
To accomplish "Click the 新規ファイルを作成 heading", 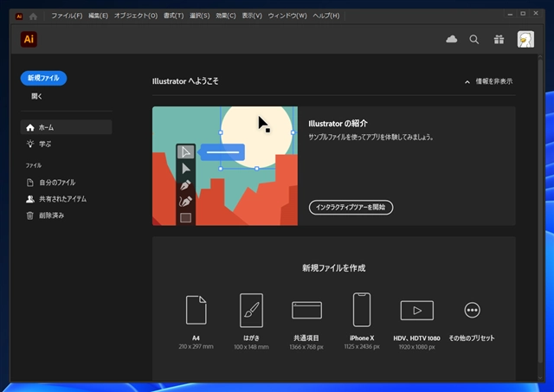I will [334, 268].
